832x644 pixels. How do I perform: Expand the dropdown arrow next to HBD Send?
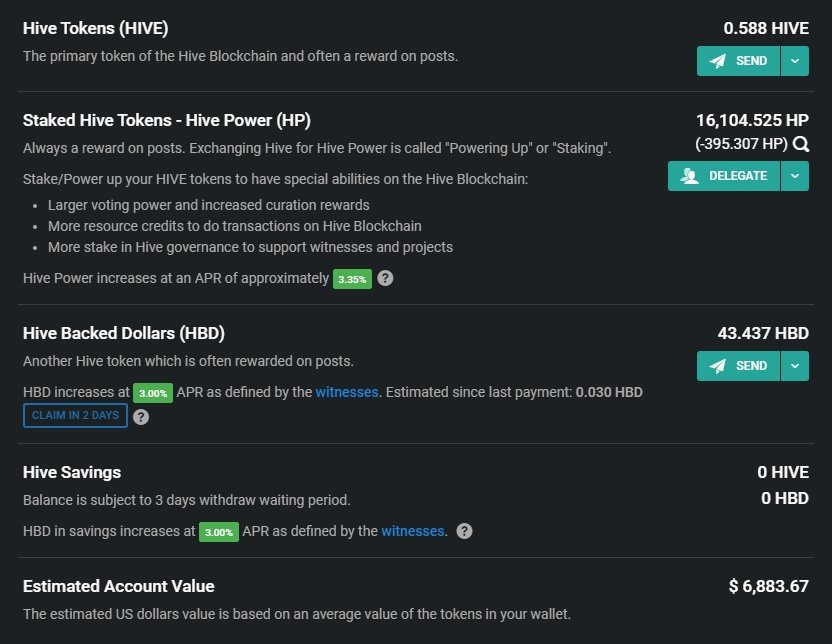(x=795, y=366)
